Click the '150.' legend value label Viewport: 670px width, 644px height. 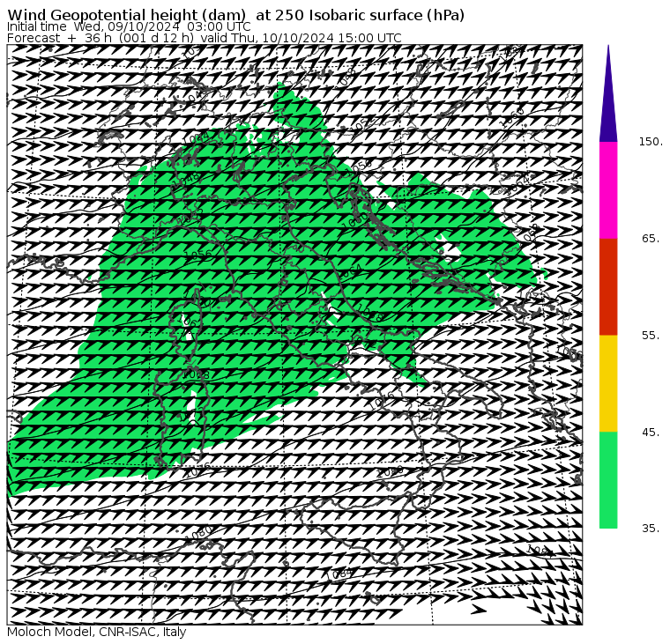click(651, 142)
